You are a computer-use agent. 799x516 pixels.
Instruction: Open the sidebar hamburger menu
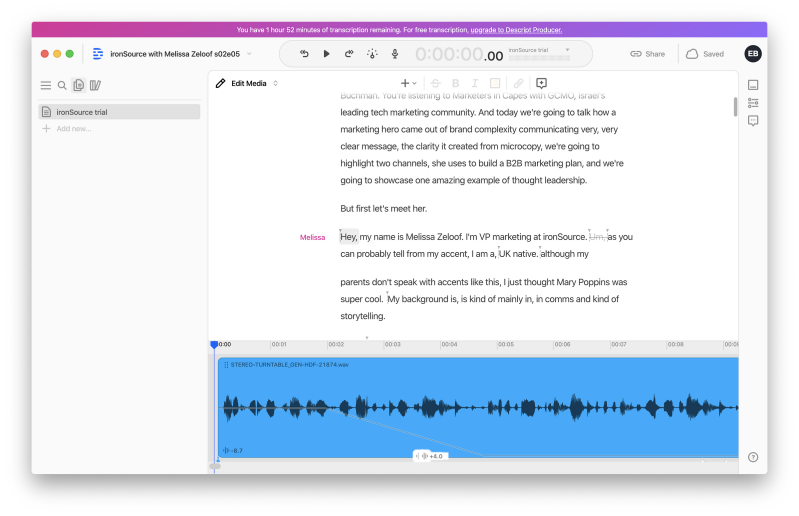pos(46,85)
